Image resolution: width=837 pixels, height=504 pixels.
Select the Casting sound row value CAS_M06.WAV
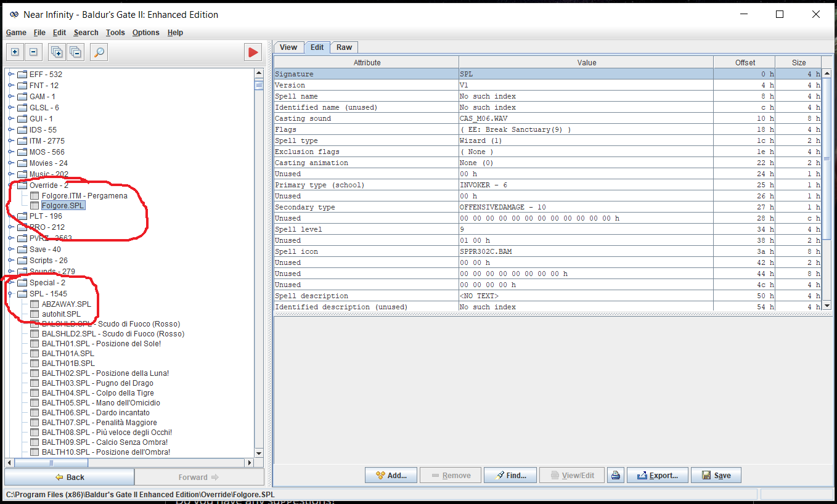586,118
